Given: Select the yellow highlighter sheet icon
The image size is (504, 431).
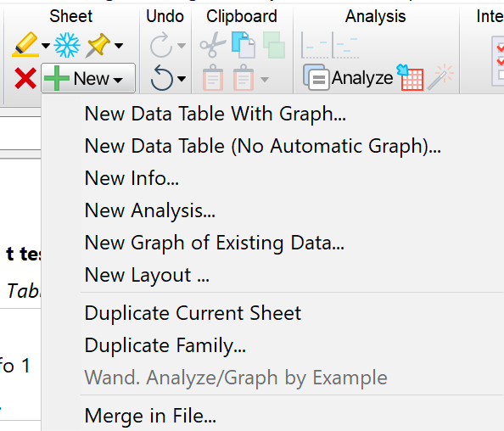Looking at the screenshot, I should coord(25,44).
